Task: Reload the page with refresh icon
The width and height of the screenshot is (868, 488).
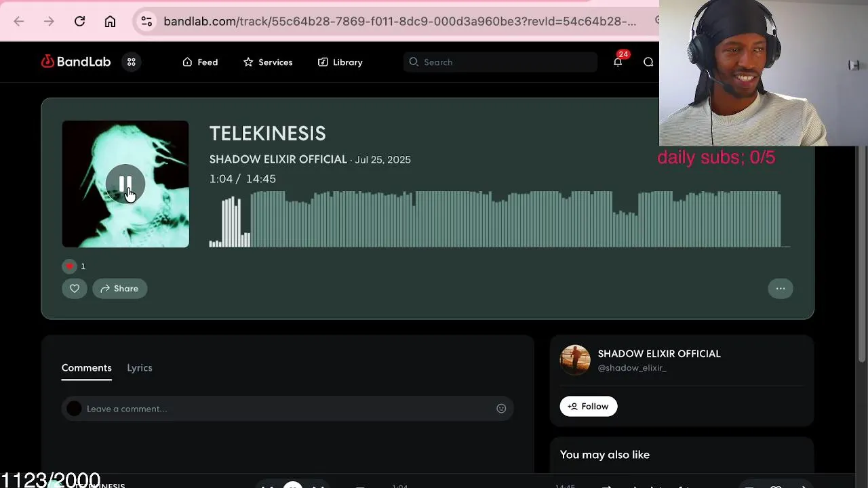Action: pos(79,22)
